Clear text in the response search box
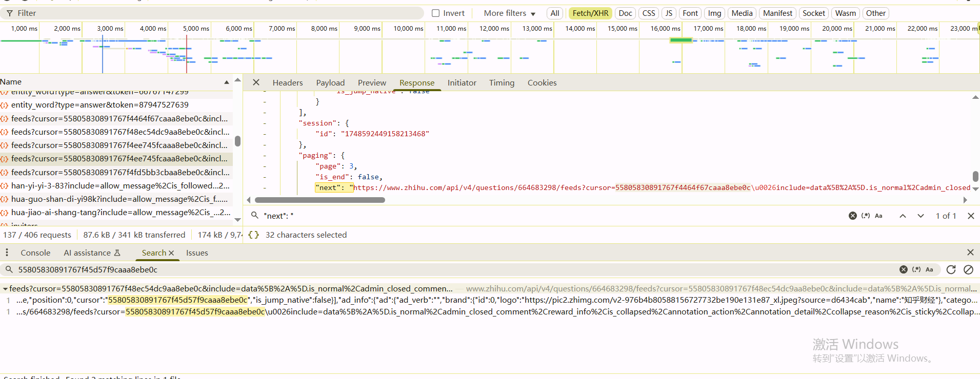980x379 pixels. [852, 216]
